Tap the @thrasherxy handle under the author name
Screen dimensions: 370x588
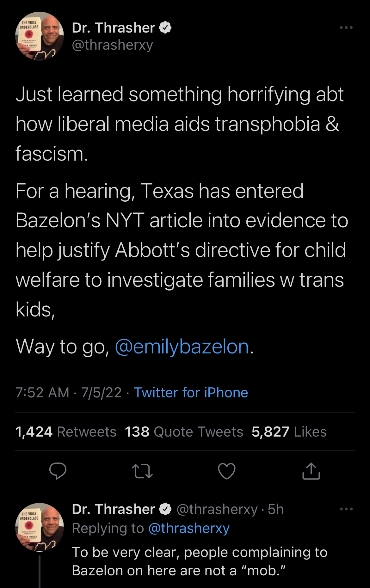(112, 45)
